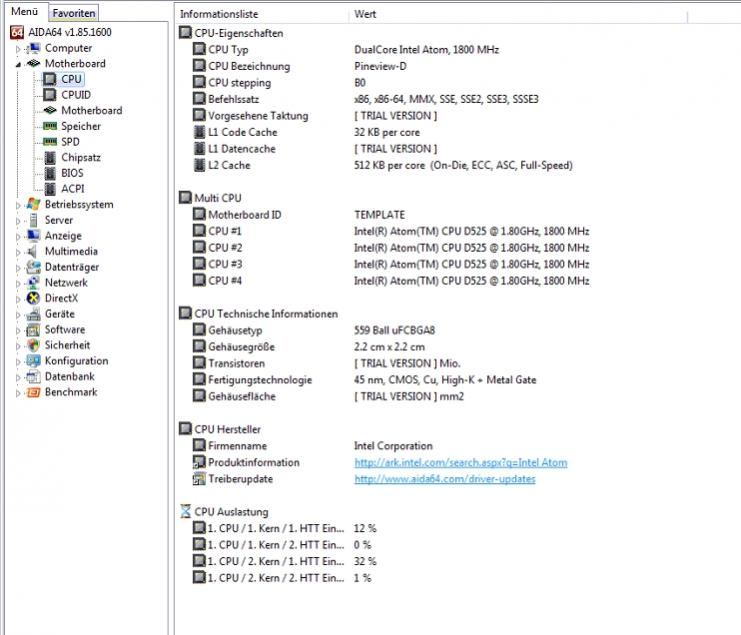
Task: Click the ACPI chip icon
Action: 50,189
